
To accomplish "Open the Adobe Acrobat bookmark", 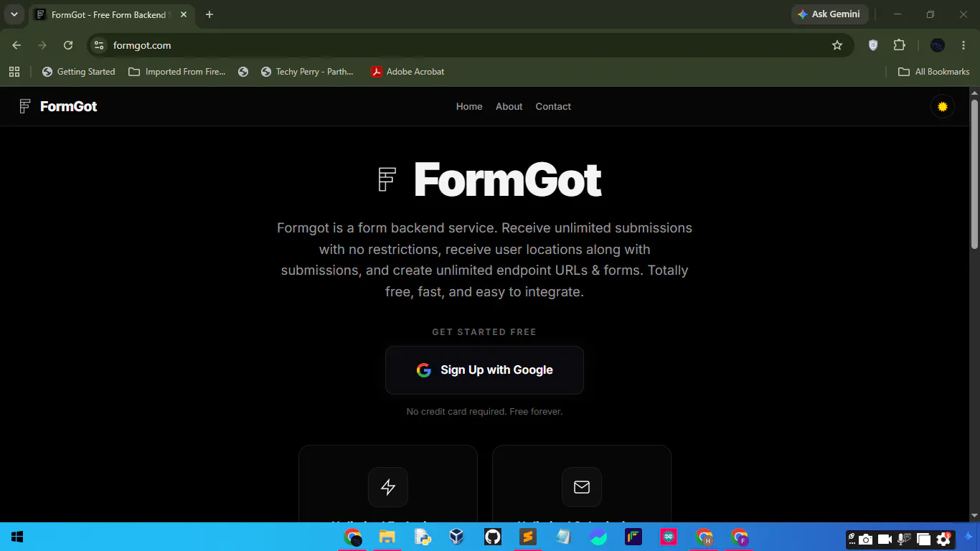I will pos(407,72).
